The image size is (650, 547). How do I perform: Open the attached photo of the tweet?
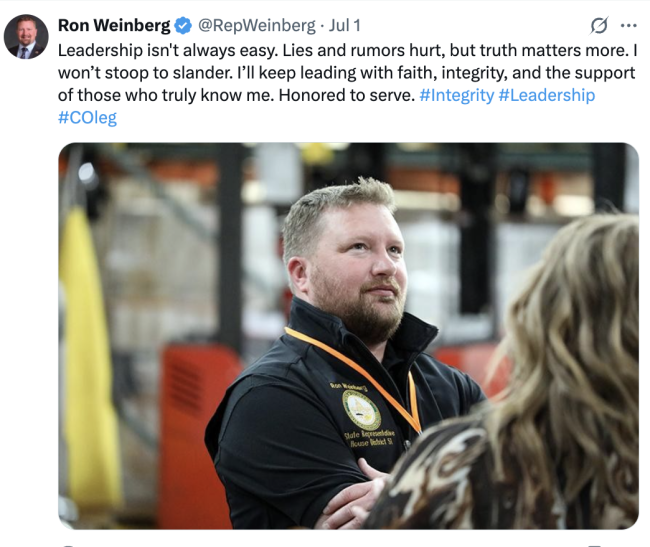coord(348,336)
